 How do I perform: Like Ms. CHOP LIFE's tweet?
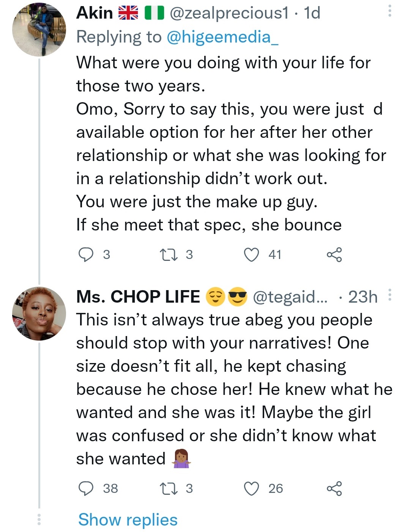coord(251,488)
